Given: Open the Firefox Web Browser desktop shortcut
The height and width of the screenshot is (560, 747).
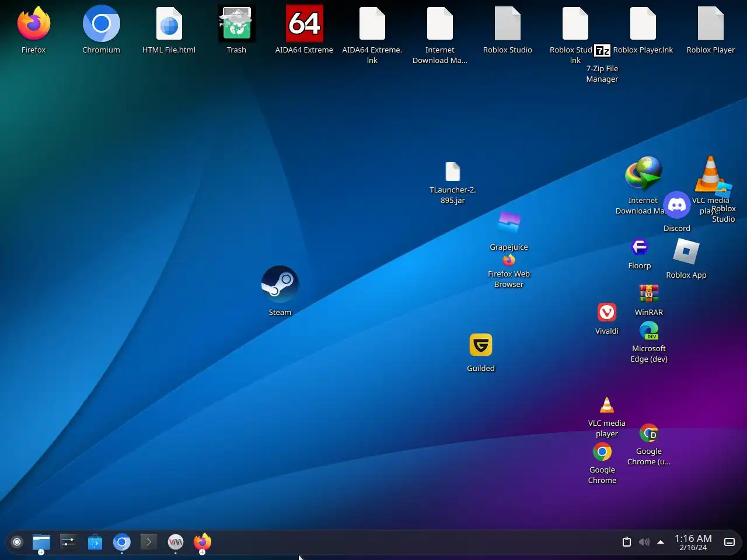Looking at the screenshot, I should (509, 260).
